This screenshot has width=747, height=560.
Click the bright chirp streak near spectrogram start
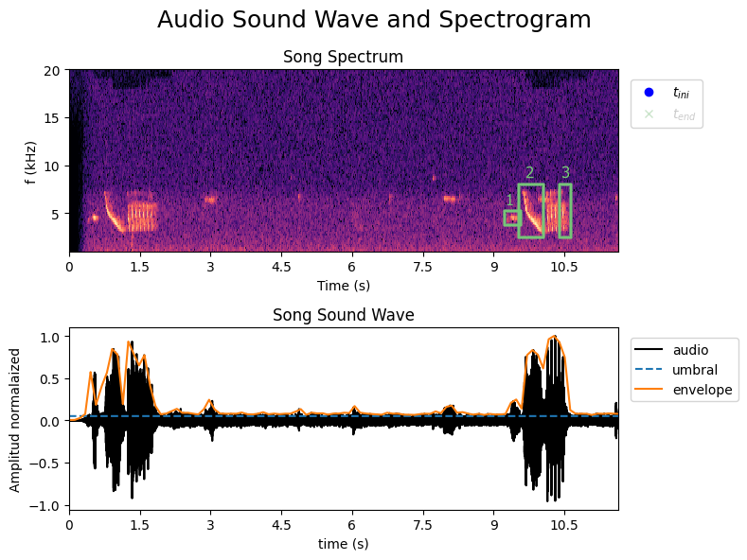pos(113,213)
